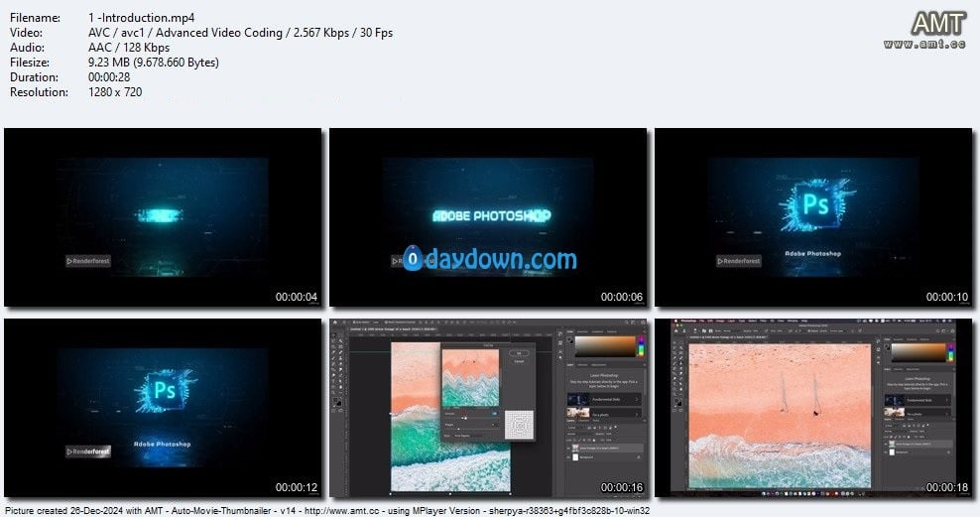980x517 pixels.
Task: Click the color picker gradient in 00:00:18 frame
Action: (x=920, y=352)
